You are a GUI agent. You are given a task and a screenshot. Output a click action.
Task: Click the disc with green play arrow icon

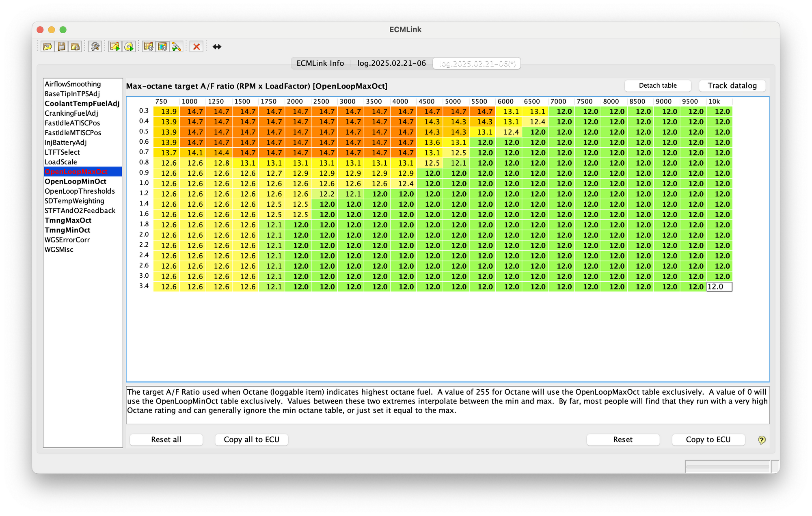[129, 47]
